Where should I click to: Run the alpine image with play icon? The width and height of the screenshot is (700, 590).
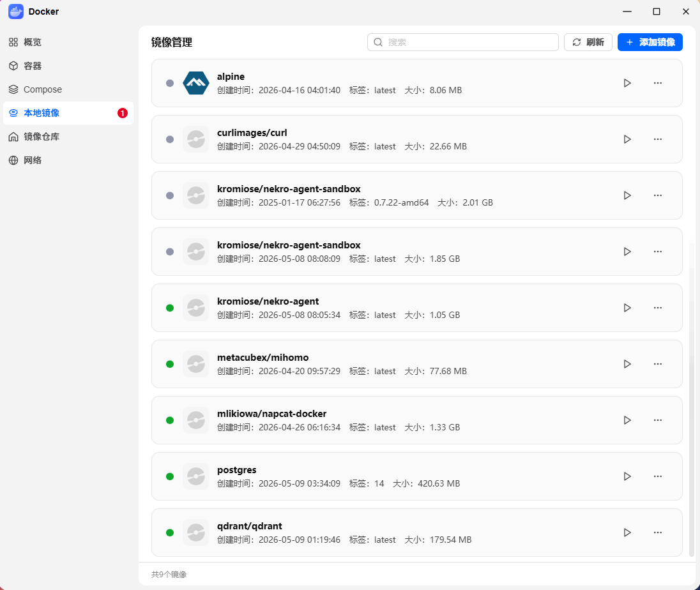627,83
